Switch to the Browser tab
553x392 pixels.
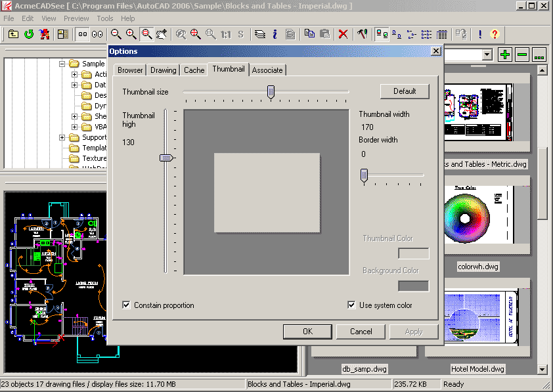pyautogui.click(x=130, y=70)
